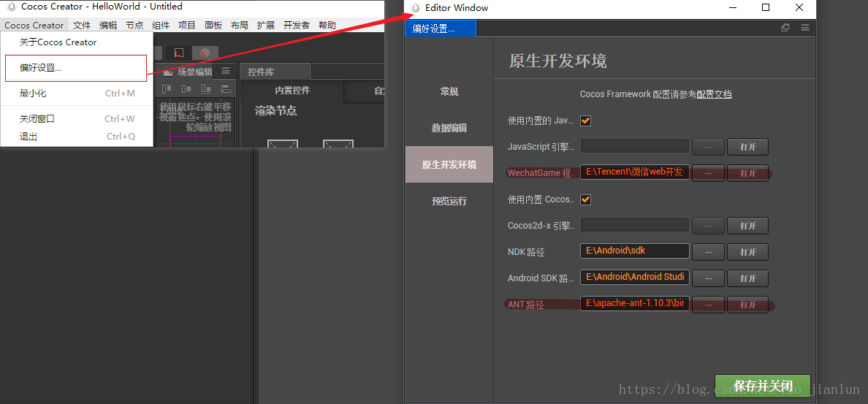868x404 pixels.
Task: Browse for the ANT path with ... button
Action: 708,304
